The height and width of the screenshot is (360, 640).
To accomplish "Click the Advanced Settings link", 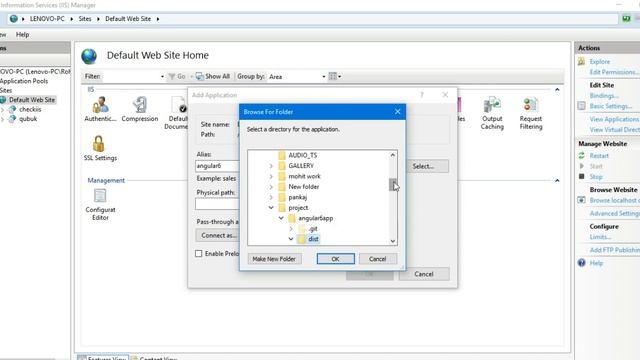I will (x=614, y=213).
